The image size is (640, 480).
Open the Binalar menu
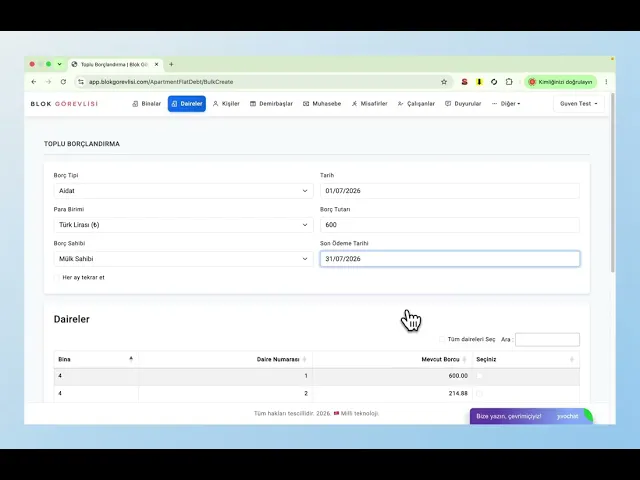(x=147, y=104)
